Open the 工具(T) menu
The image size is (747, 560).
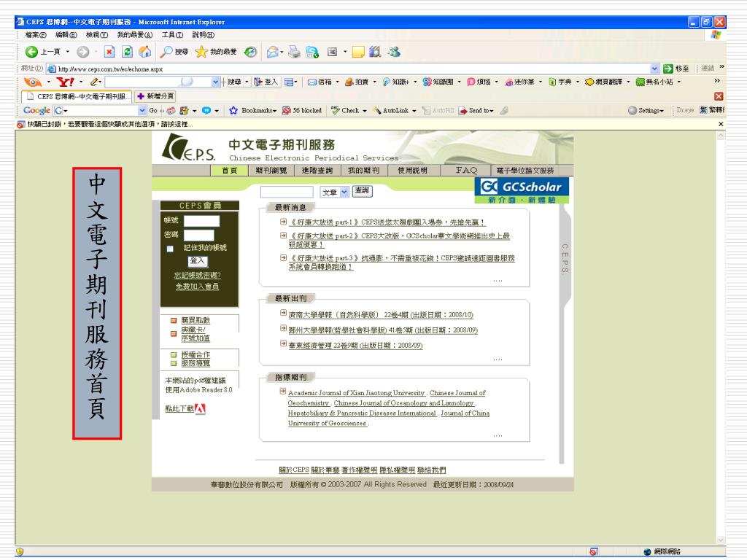pos(172,35)
